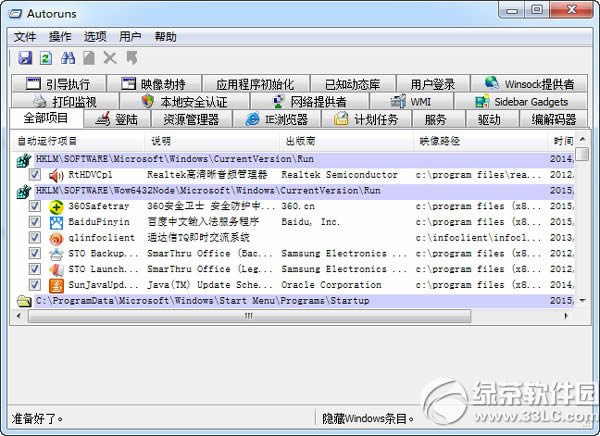The width and height of the screenshot is (600, 436).
Task: Uncheck the qlinfoclient autorun entry
Action: (x=34, y=237)
